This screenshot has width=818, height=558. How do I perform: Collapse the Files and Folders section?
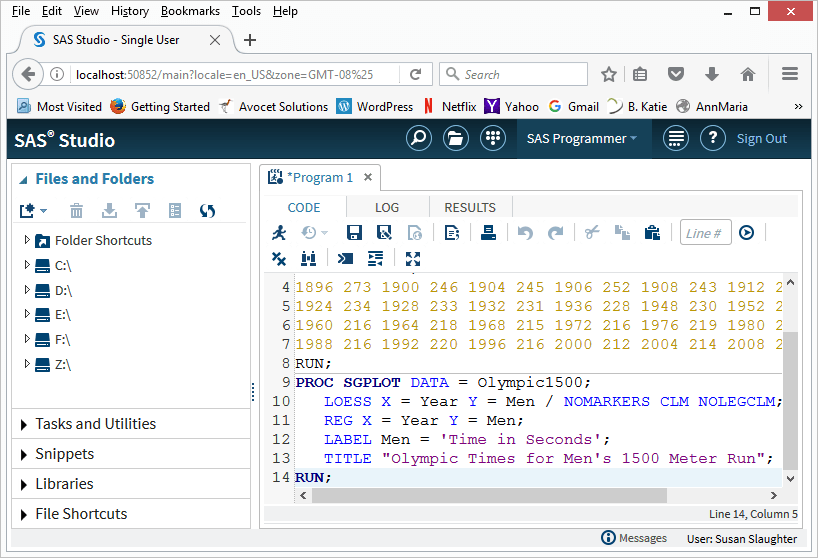(23, 180)
